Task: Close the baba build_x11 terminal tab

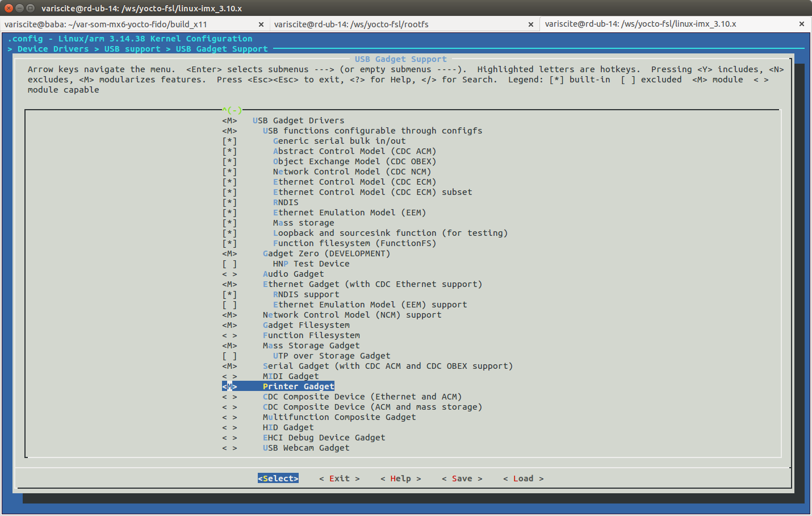Action: pos(261,24)
